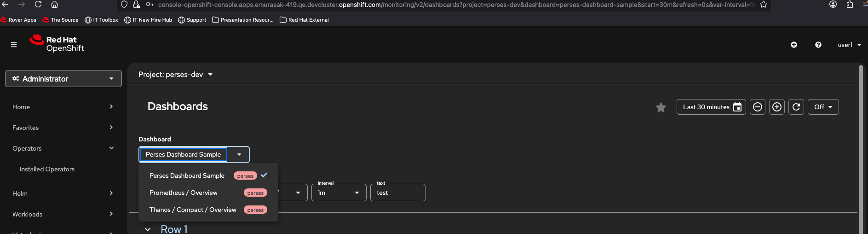The image size is (868, 234).
Task: Expand Workloads navigation section
Action: (x=63, y=214)
